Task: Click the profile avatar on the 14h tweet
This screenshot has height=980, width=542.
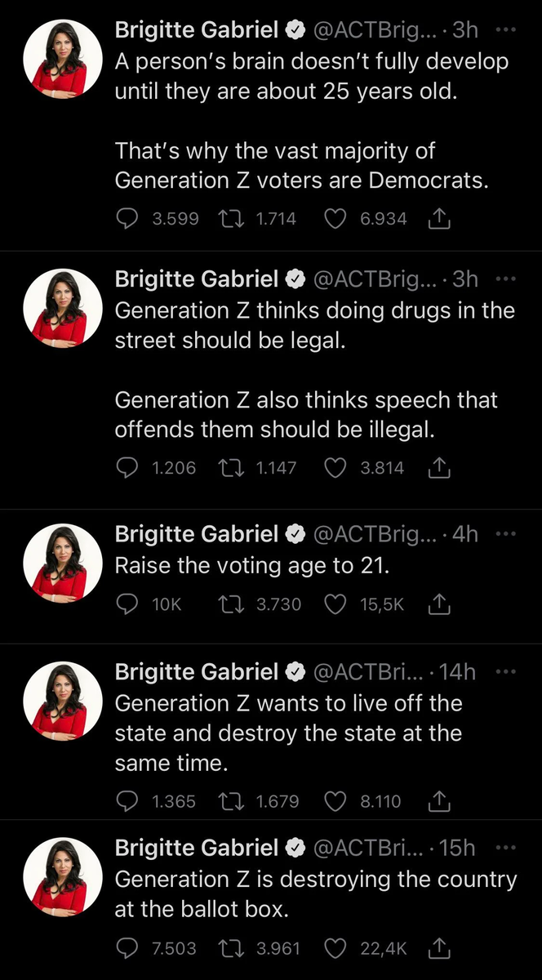Action: click(x=63, y=701)
